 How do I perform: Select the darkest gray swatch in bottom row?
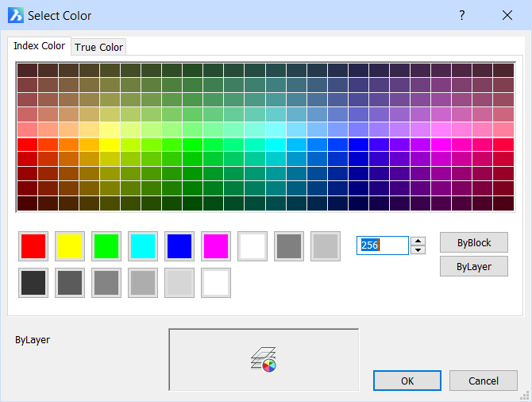[33, 283]
